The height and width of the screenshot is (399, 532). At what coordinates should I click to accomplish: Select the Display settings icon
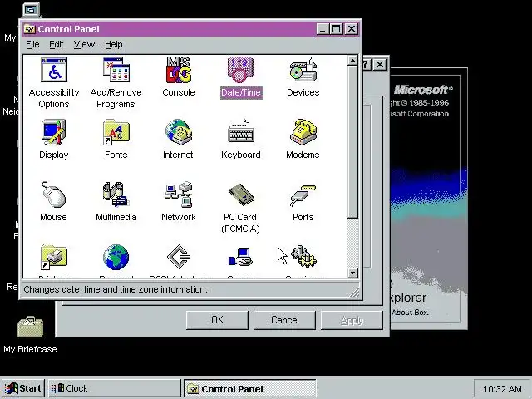(53, 132)
